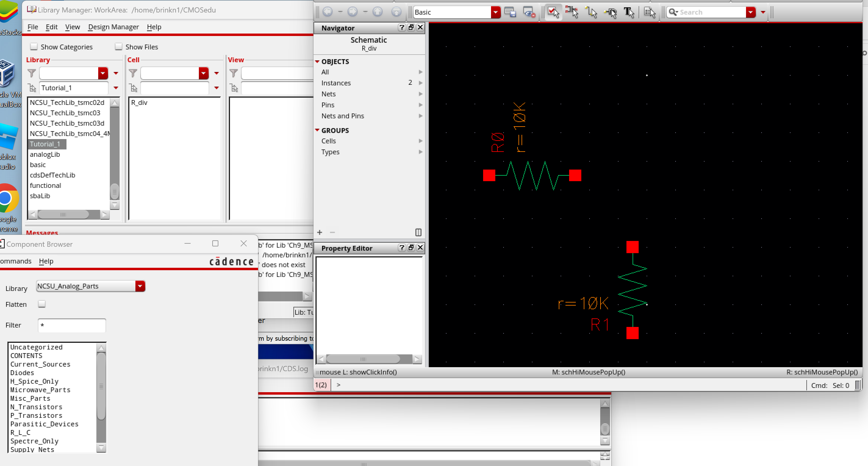The width and height of the screenshot is (868, 466).
Task: Collapse the OBJECTS section in Navigator
Action: (x=317, y=62)
